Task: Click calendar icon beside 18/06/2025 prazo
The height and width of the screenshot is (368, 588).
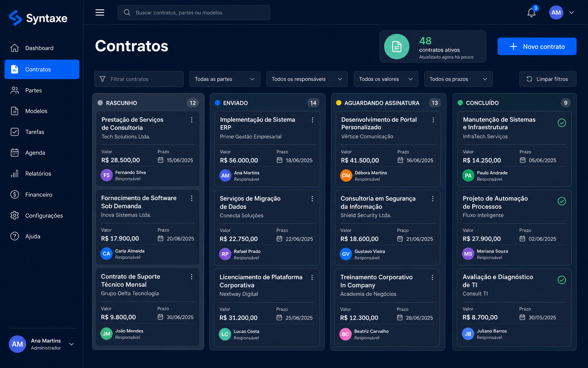Action: (280, 160)
